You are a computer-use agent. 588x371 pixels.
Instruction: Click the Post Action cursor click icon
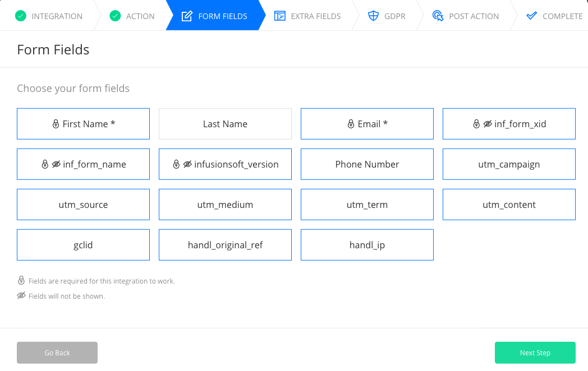438,16
